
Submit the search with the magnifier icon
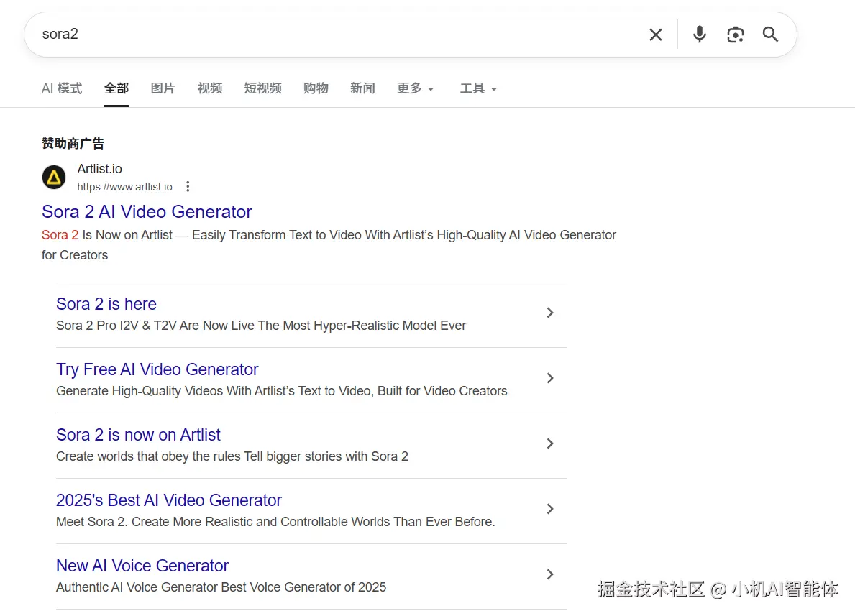coord(770,35)
